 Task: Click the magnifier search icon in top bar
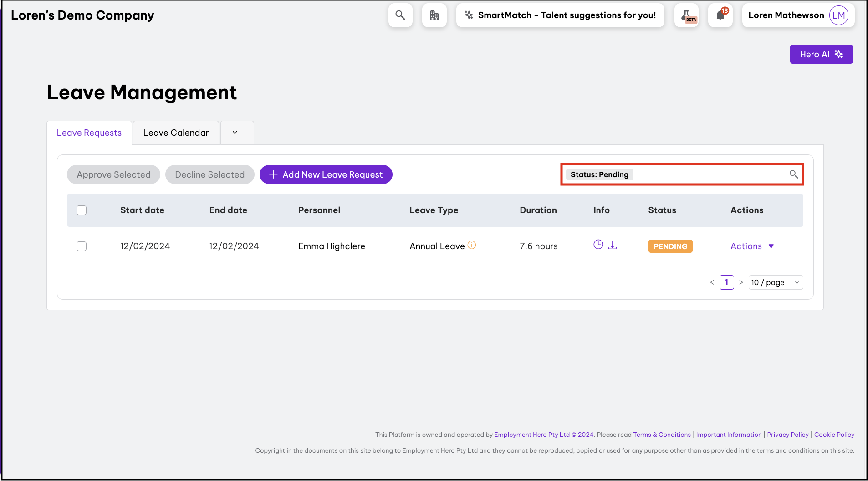(400, 15)
